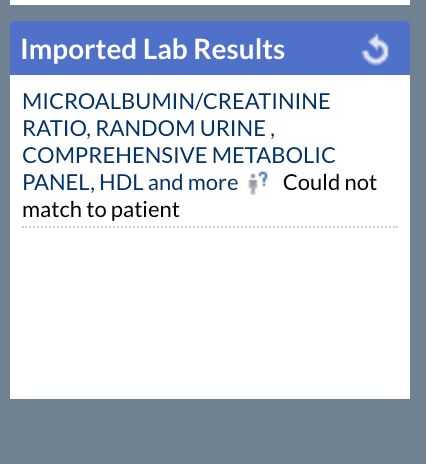Click the 'and more' lab results link

click(193, 183)
